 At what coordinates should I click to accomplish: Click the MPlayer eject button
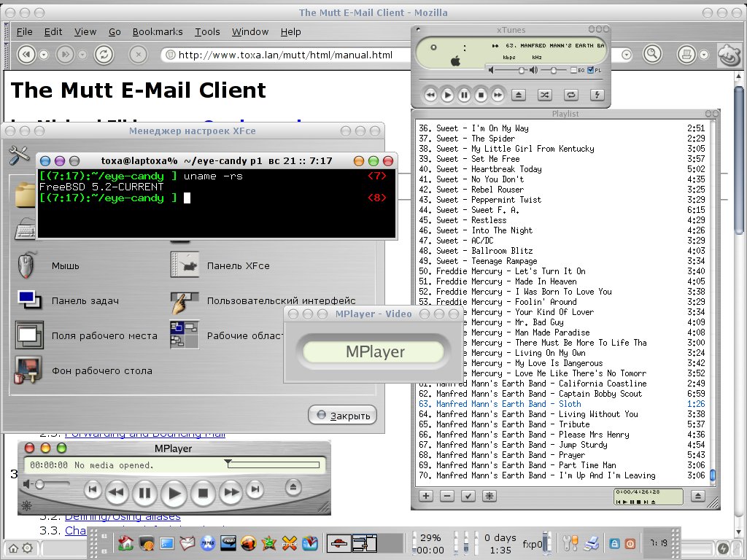(x=293, y=486)
